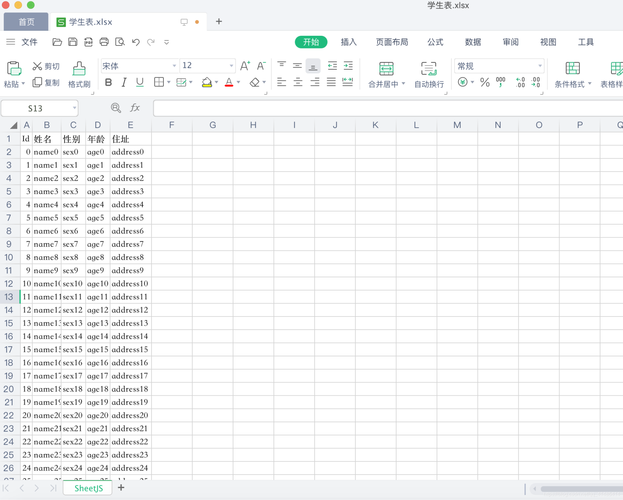Open a new document tab with plus

coord(219,21)
